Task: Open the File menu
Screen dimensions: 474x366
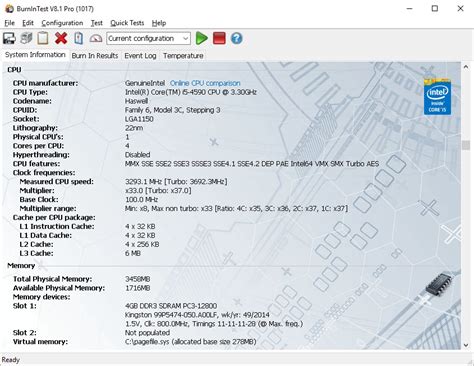Action: pos(9,23)
